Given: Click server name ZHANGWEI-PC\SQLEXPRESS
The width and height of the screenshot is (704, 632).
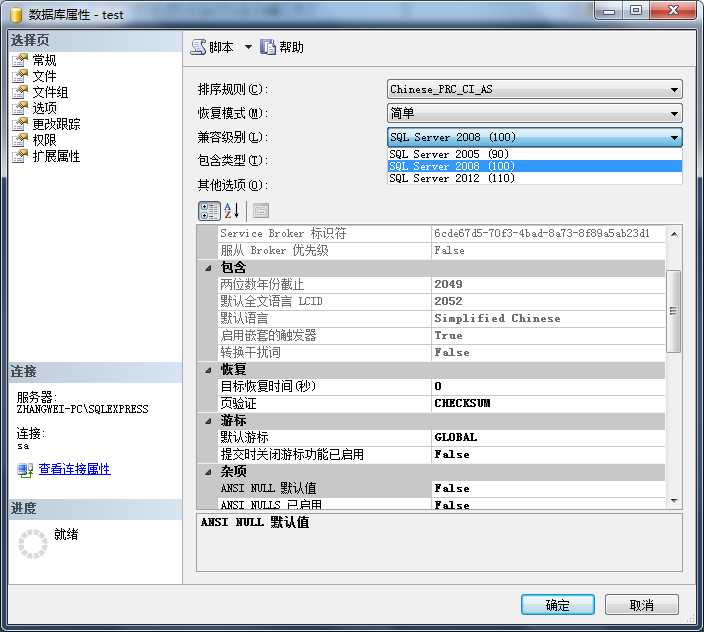Looking at the screenshot, I should tap(82, 409).
